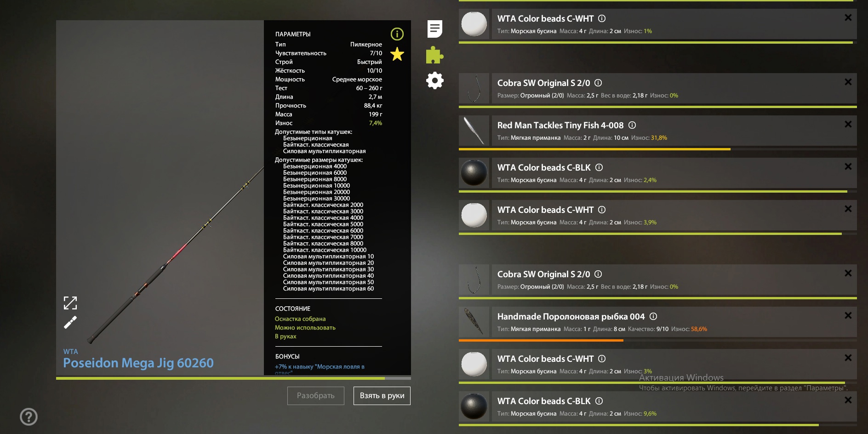Open the help question mark icon

point(29,417)
